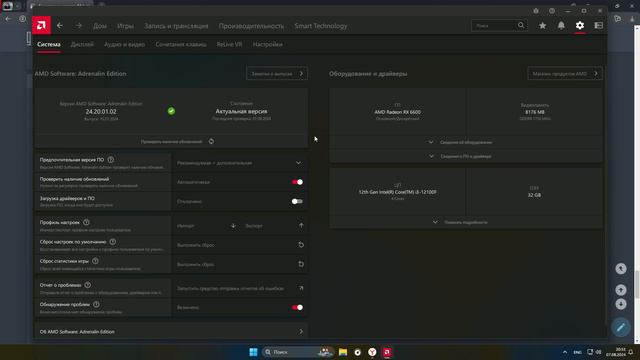This screenshot has height=360, width=640.
Task: Click the AMD logo home icon
Action: pyautogui.click(x=41, y=25)
